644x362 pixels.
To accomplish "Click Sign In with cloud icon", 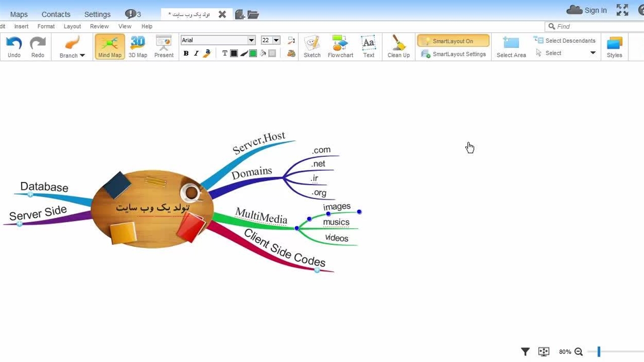I will (587, 10).
